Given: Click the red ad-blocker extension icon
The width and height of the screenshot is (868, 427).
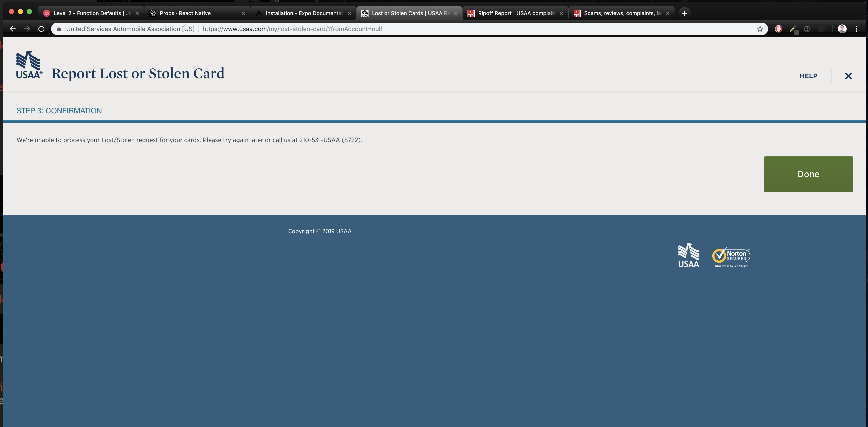Looking at the screenshot, I should point(778,29).
